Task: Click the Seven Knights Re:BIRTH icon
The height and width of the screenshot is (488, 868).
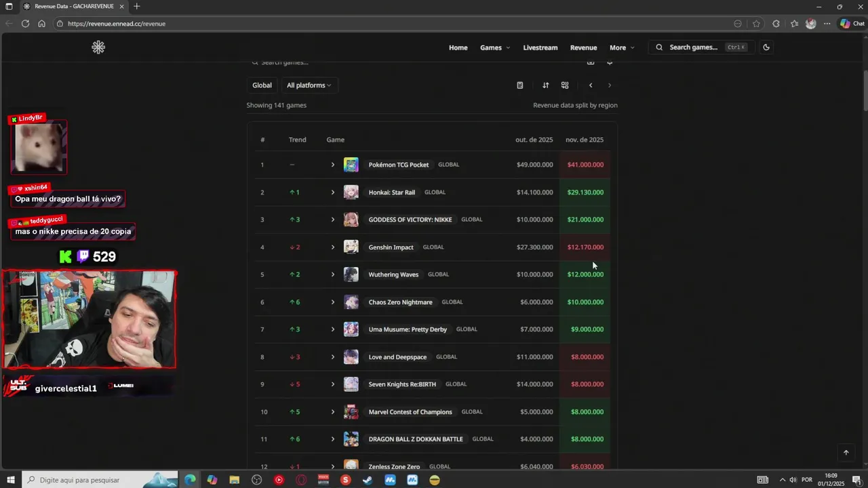Action: pyautogui.click(x=351, y=384)
